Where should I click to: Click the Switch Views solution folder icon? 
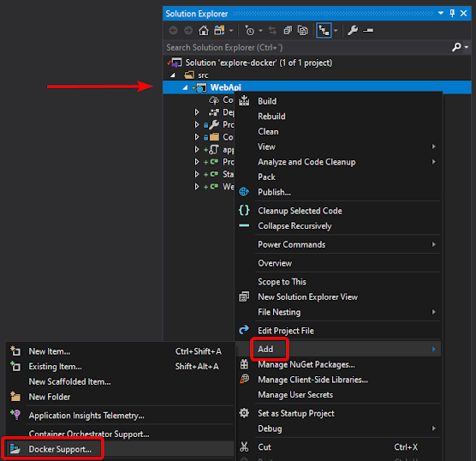219,30
